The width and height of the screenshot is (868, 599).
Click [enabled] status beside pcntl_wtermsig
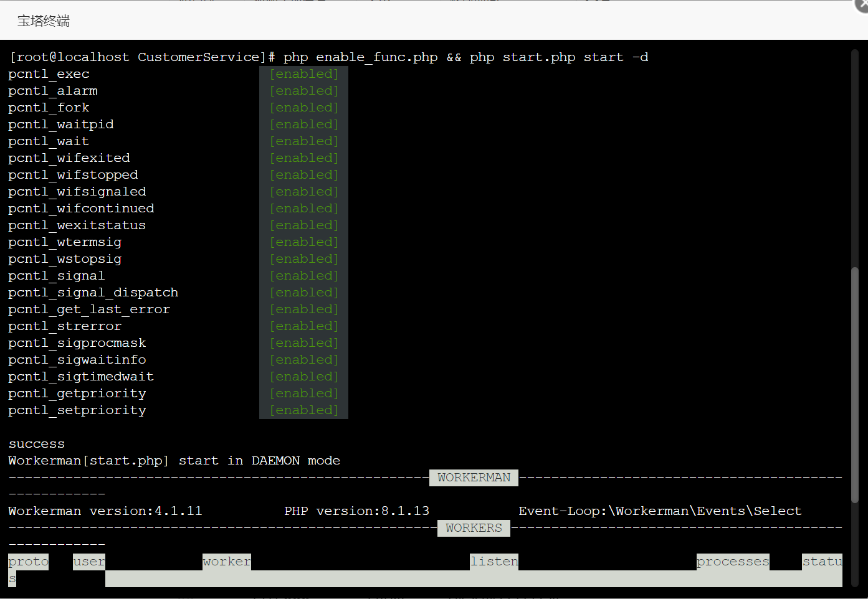click(304, 242)
